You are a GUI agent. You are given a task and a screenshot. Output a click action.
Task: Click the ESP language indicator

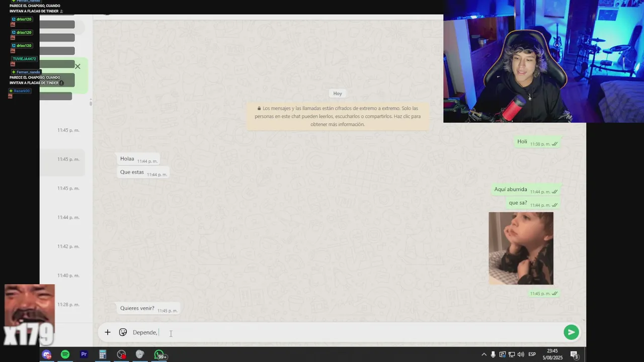[x=532, y=354]
